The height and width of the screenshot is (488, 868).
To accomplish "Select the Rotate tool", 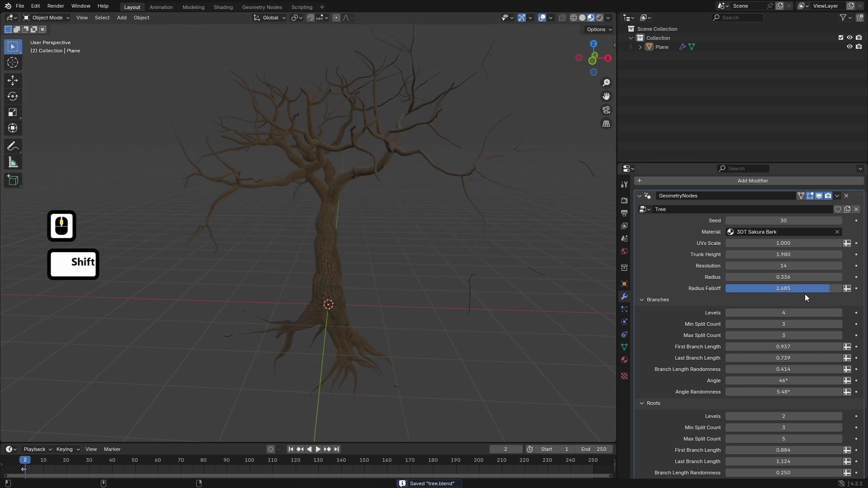I will pyautogui.click(x=13, y=96).
